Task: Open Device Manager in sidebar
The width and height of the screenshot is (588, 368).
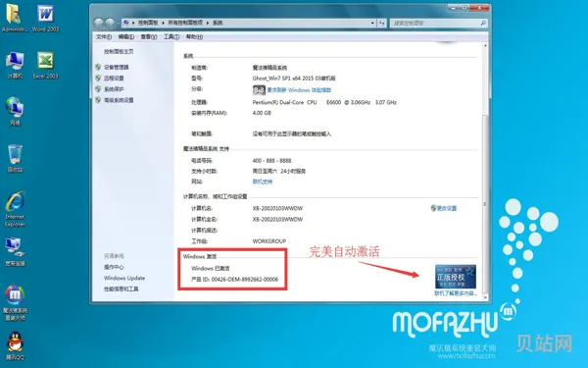Action: point(117,67)
